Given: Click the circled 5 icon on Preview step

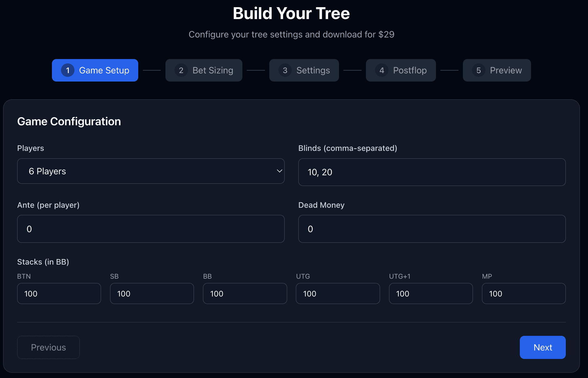Looking at the screenshot, I should [479, 70].
